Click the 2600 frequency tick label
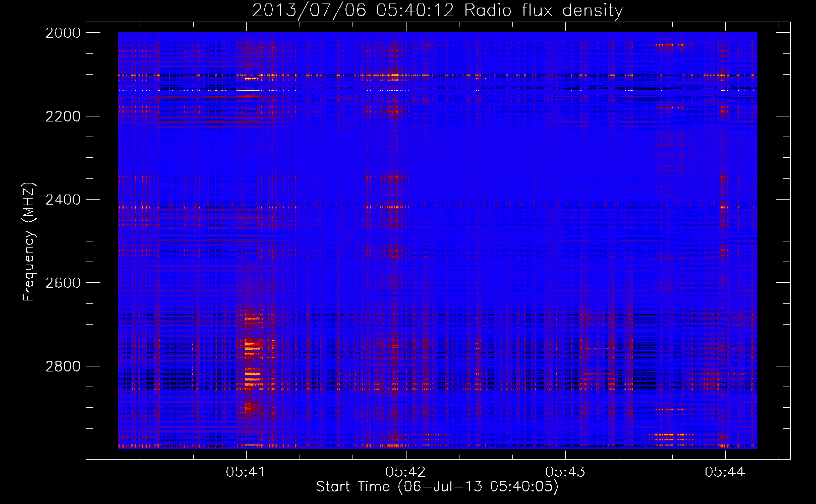This screenshot has height=504, width=816. click(x=63, y=283)
